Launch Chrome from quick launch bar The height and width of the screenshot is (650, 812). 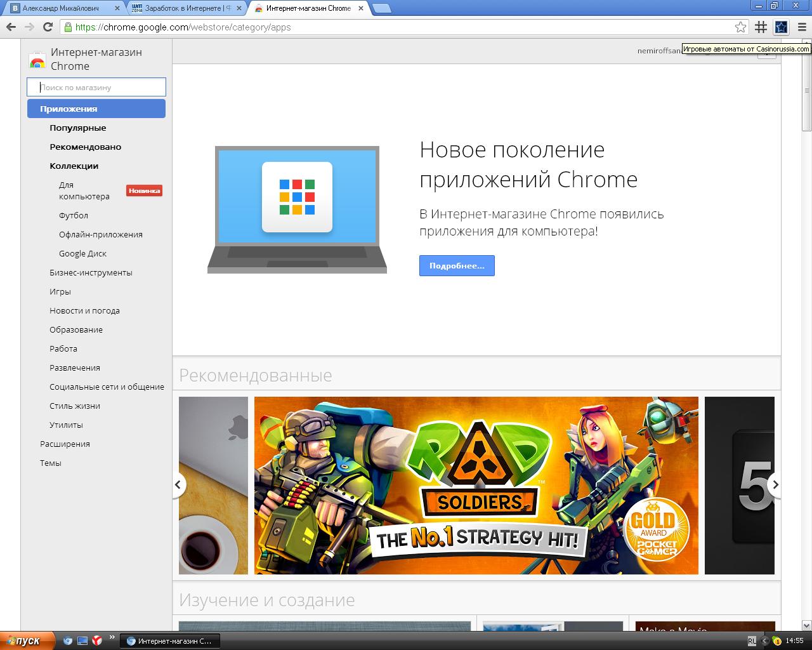68,640
